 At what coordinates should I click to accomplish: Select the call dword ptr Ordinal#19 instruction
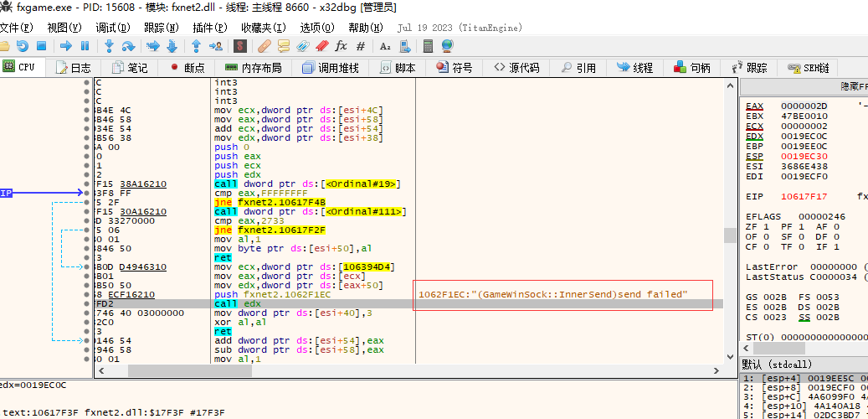(308, 184)
